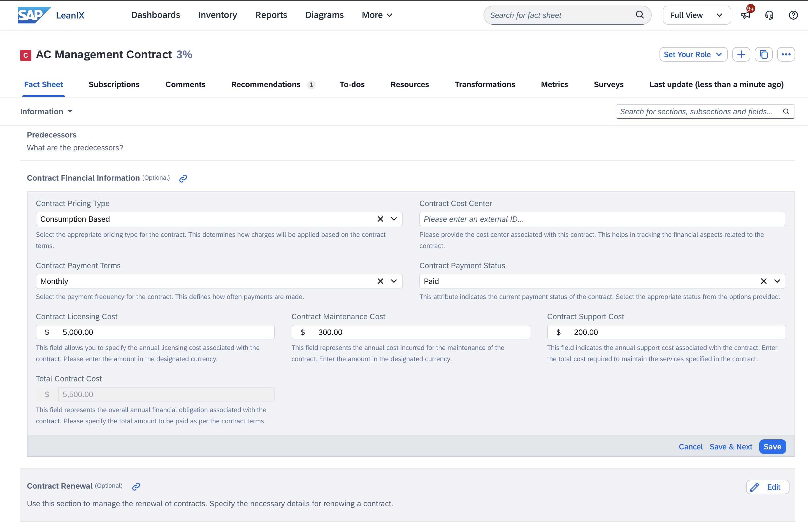Screen dimensions: 808x532
Task: Open the three-dot more actions menu
Action: 786,54
